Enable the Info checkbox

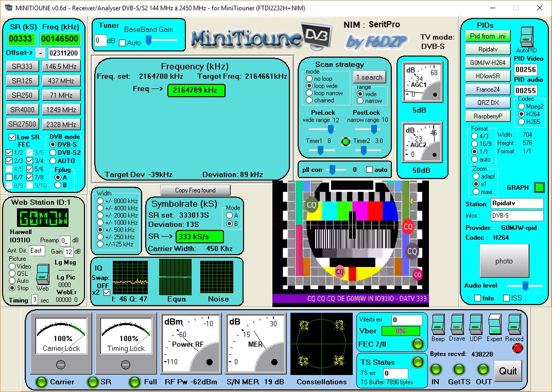tap(477, 298)
